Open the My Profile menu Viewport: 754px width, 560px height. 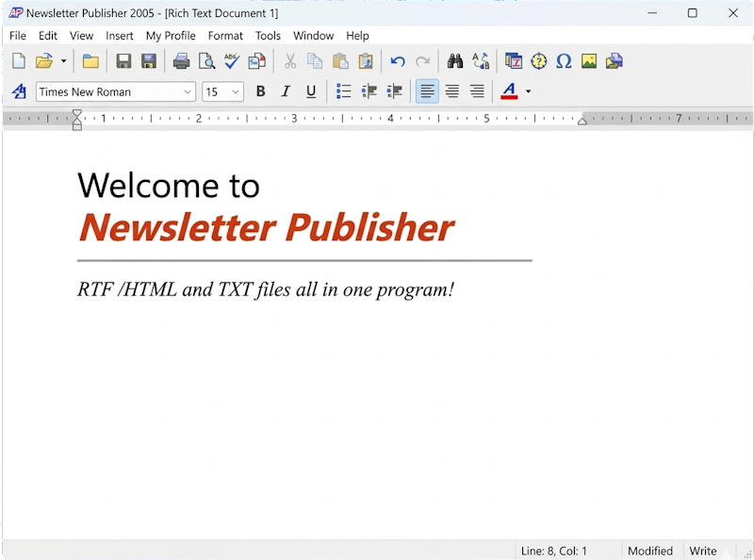coord(171,36)
